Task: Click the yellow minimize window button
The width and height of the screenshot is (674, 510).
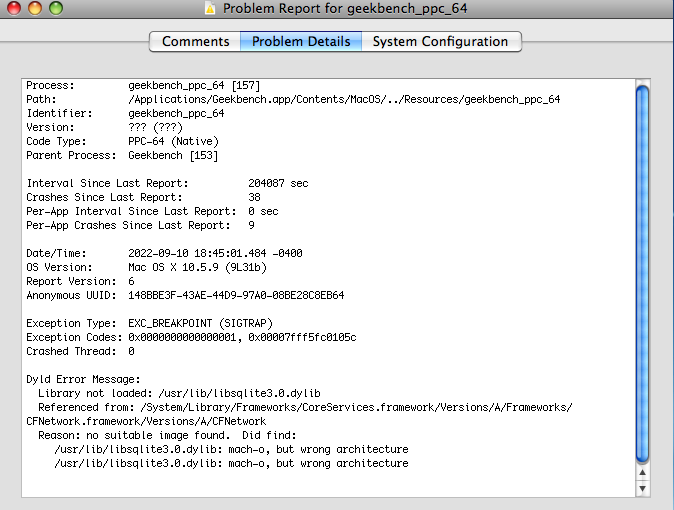Action: (x=35, y=8)
